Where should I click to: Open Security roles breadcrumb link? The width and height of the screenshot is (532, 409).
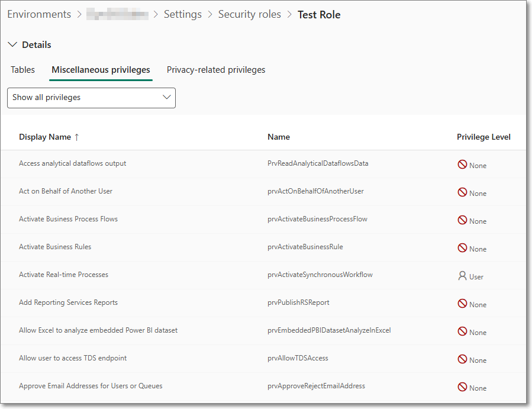(249, 15)
